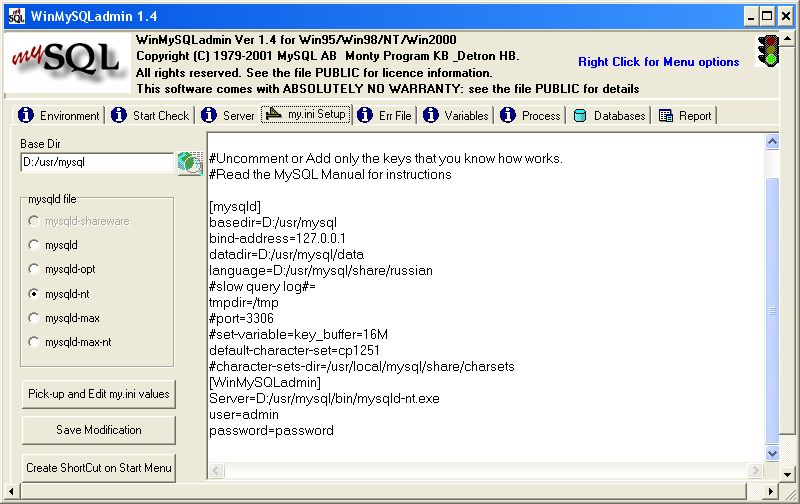Click the language=D:/usr/mysql/share/russian line
Viewport: 800px width, 504px height.
coord(321,271)
